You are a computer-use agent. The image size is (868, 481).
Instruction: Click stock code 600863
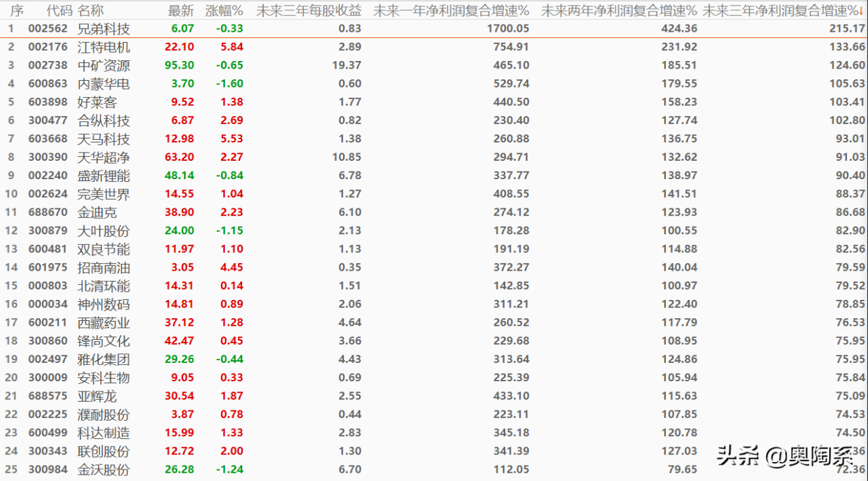pyautogui.click(x=47, y=84)
